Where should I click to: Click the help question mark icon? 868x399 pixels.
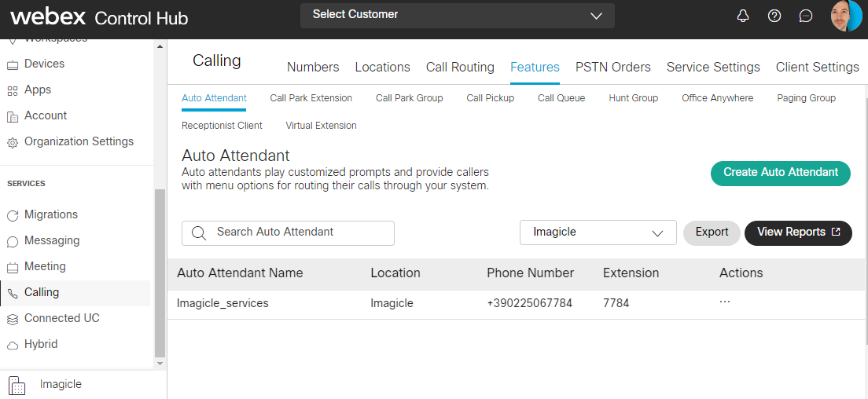[x=774, y=16]
